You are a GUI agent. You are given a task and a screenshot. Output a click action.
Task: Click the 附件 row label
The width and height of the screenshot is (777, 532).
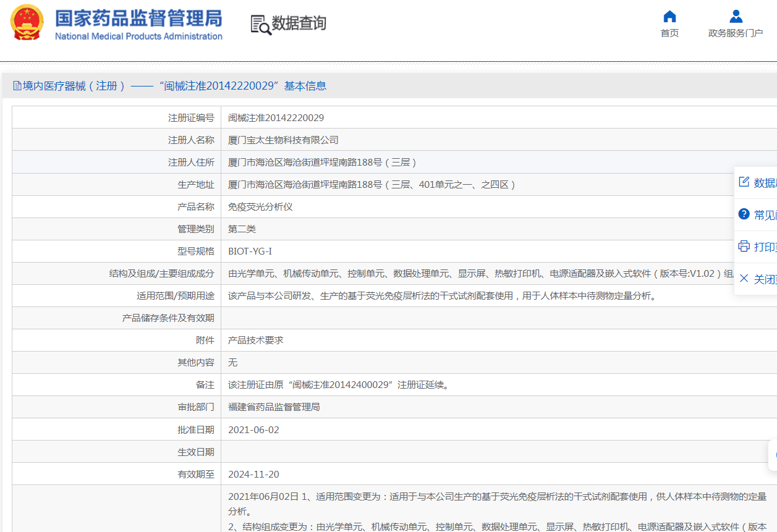click(205, 340)
